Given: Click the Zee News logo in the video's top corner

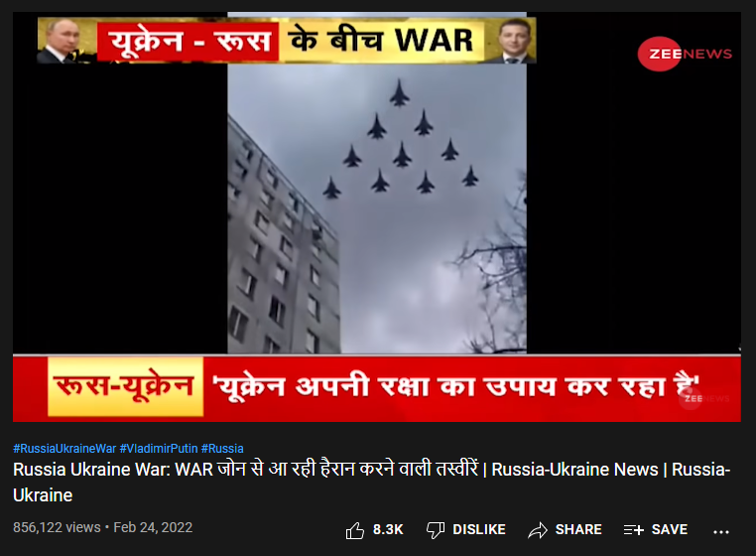Looking at the screenshot, I should (x=685, y=54).
